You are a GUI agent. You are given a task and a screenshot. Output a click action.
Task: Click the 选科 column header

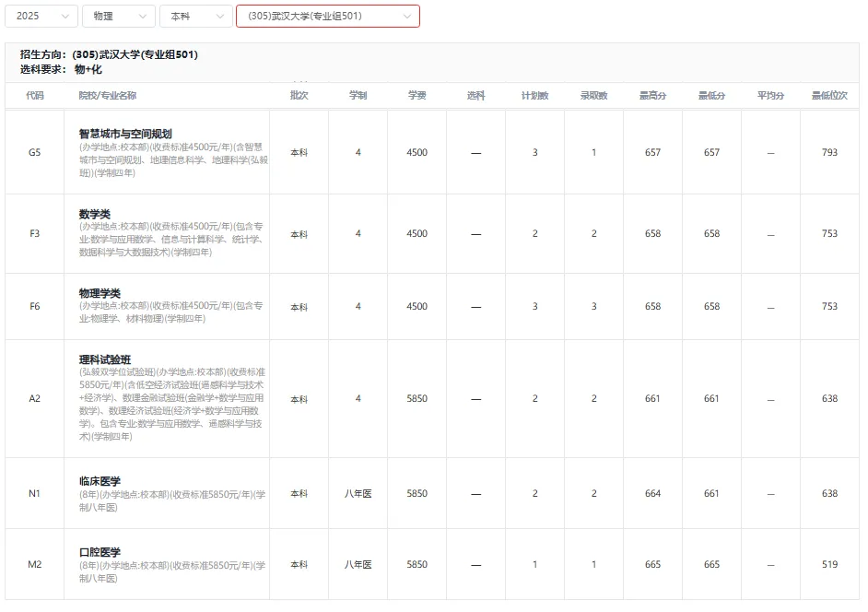pos(476,95)
